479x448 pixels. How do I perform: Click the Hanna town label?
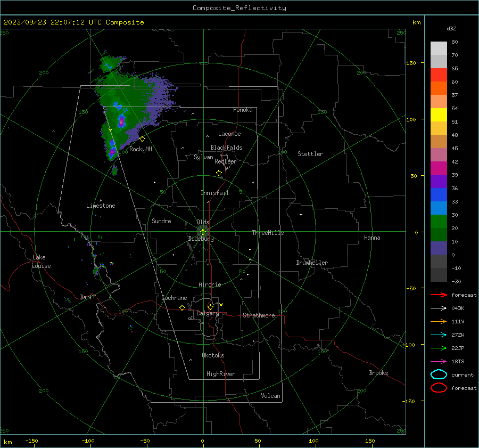tap(372, 238)
